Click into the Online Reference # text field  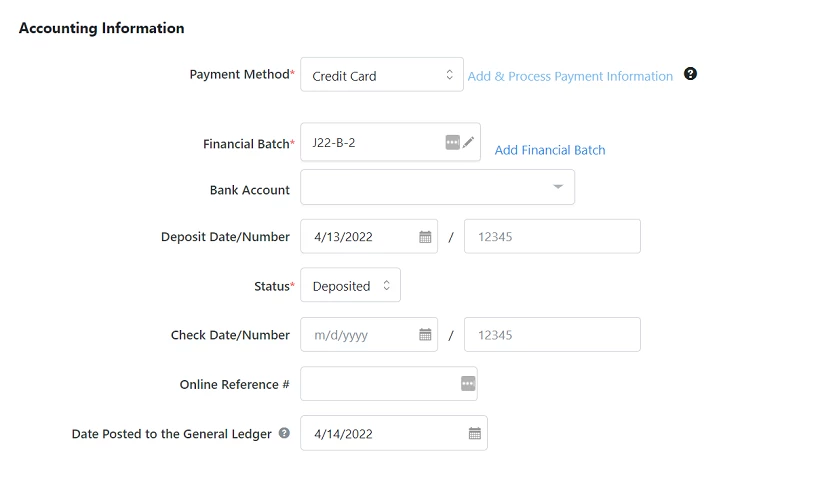[x=379, y=384]
